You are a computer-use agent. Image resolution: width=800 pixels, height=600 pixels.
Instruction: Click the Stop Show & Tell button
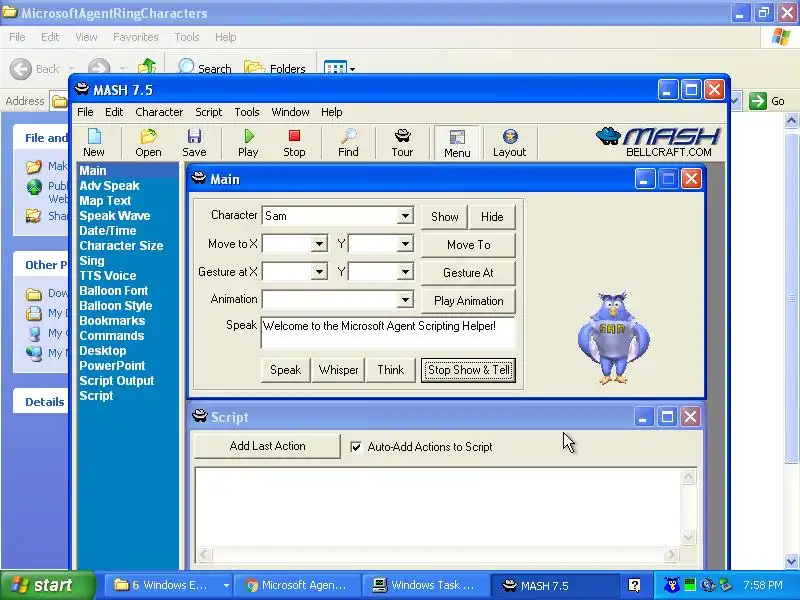click(x=468, y=370)
